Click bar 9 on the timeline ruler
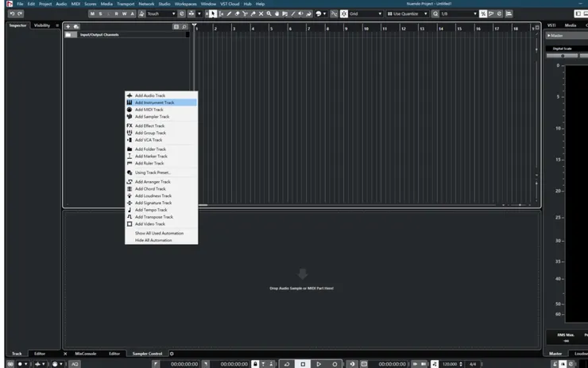Image resolution: width=588 pixels, height=368 pixels. pos(346,28)
